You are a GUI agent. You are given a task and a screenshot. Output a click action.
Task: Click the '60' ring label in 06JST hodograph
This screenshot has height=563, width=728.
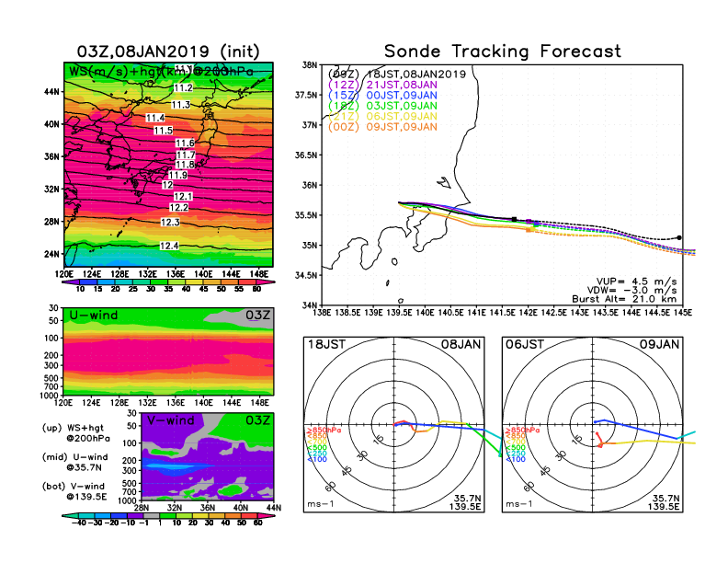[529, 487]
